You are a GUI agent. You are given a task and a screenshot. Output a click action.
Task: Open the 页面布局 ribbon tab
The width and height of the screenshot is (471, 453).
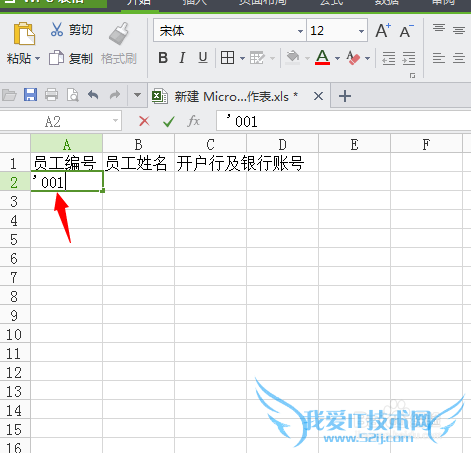(x=263, y=3)
